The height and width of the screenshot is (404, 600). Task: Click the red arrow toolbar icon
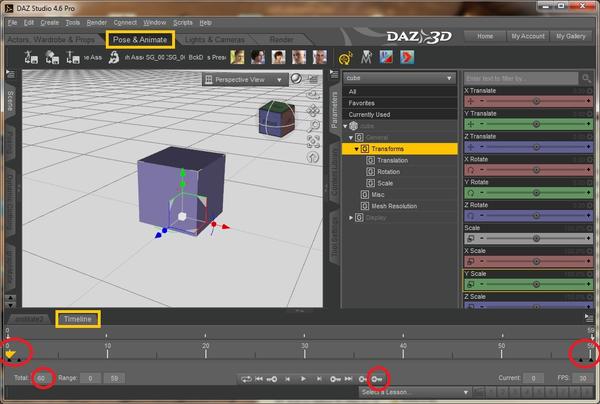407,57
